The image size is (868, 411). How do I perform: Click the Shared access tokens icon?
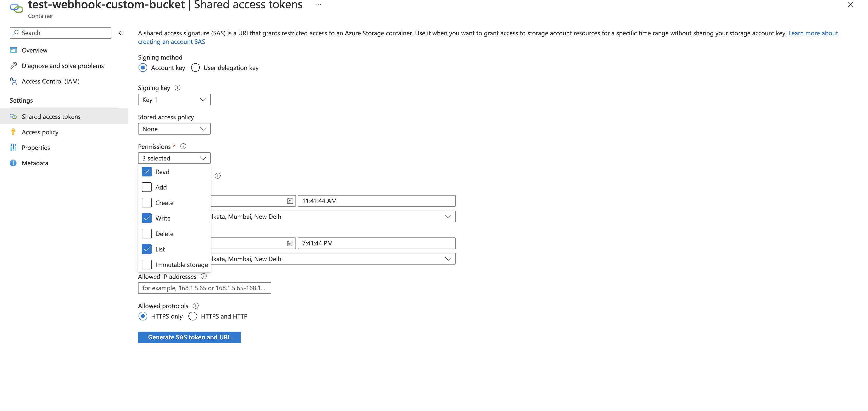coord(14,116)
